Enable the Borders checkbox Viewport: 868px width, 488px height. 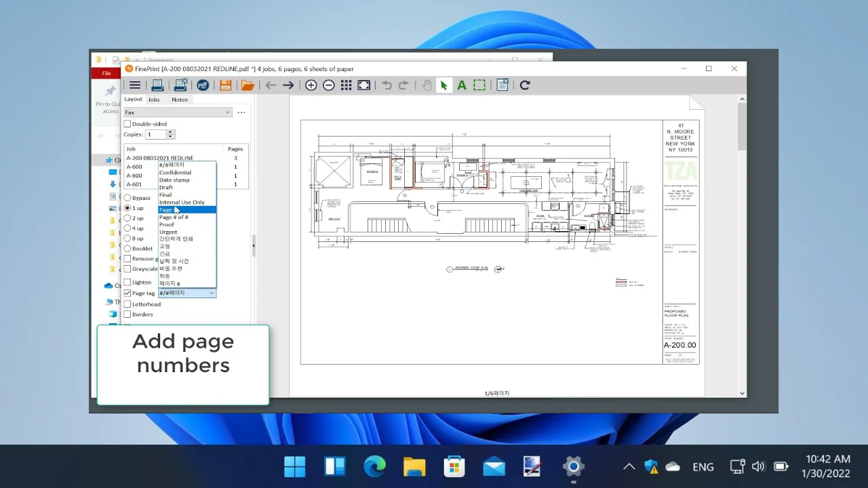pos(127,314)
